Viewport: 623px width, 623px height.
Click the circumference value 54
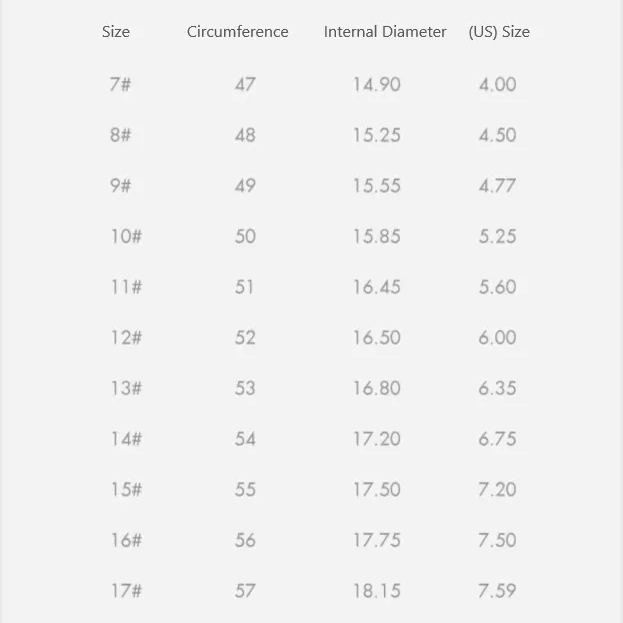point(245,439)
